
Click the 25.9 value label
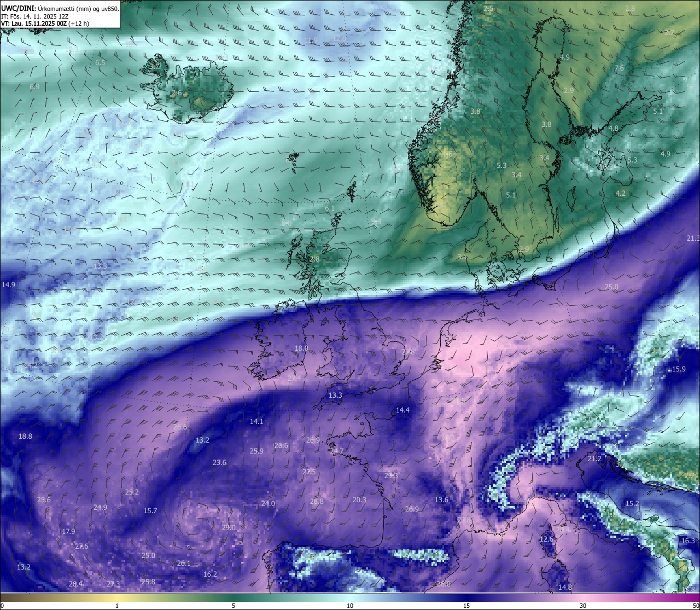click(x=256, y=451)
